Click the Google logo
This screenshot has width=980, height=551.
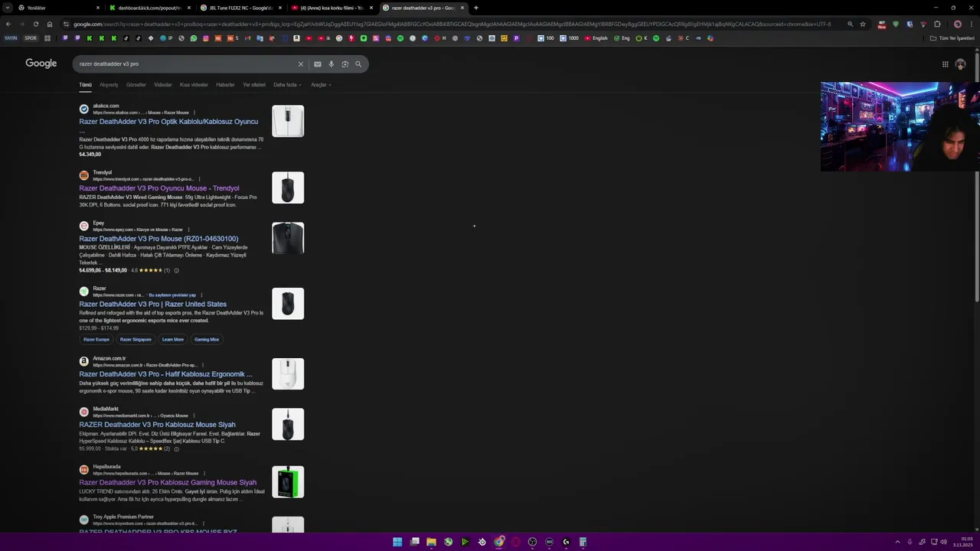coord(41,64)
